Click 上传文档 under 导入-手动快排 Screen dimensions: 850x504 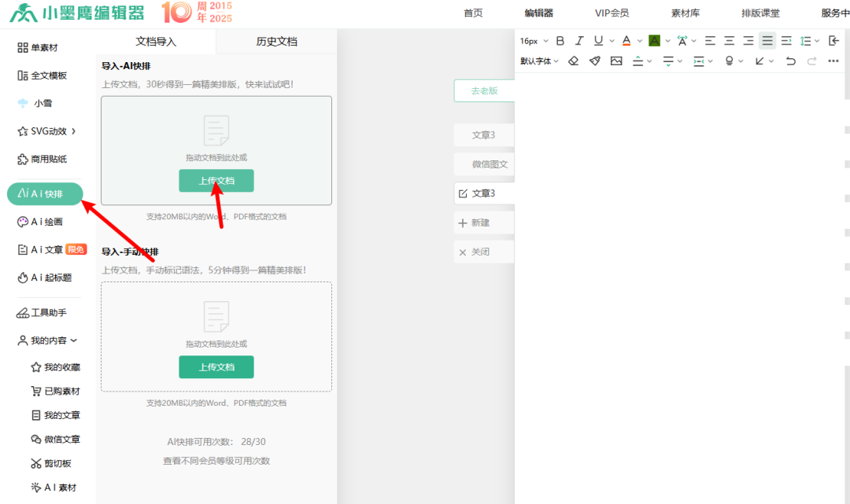[x=216, y=367]
